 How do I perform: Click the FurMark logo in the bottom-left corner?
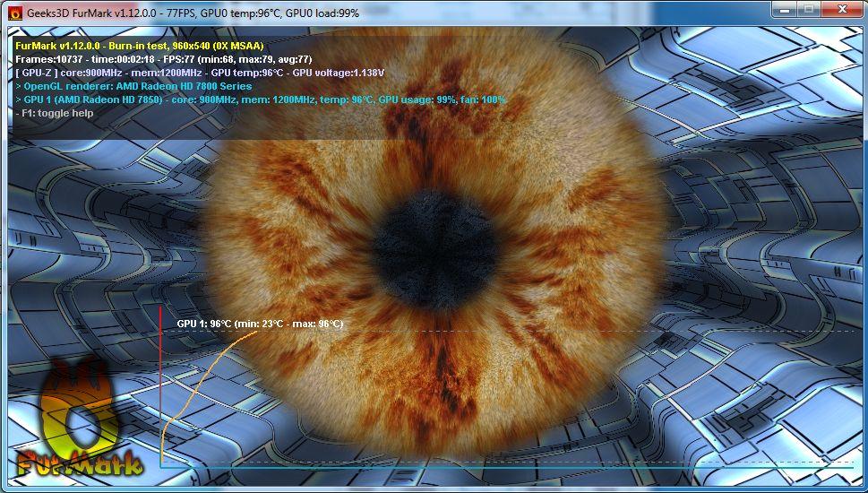coord(79,419)
